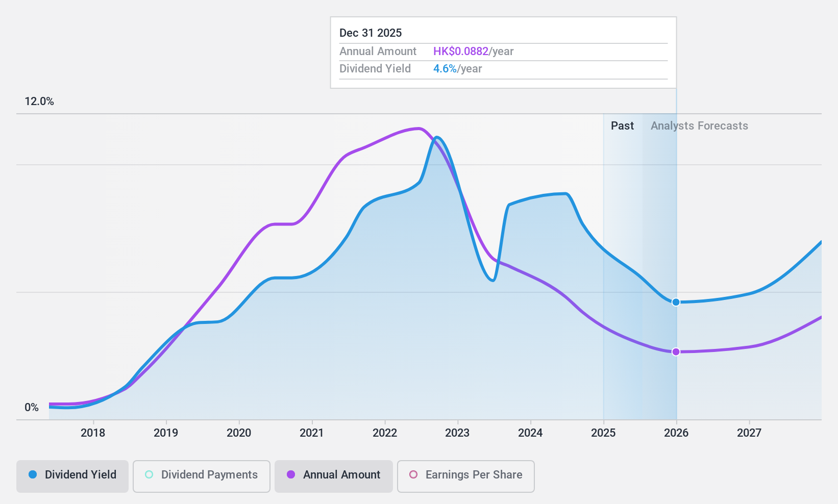This screenshot has width=838, height=504.
Task: Enable the Earnings Per Share series
Action: tap(466, 476)
